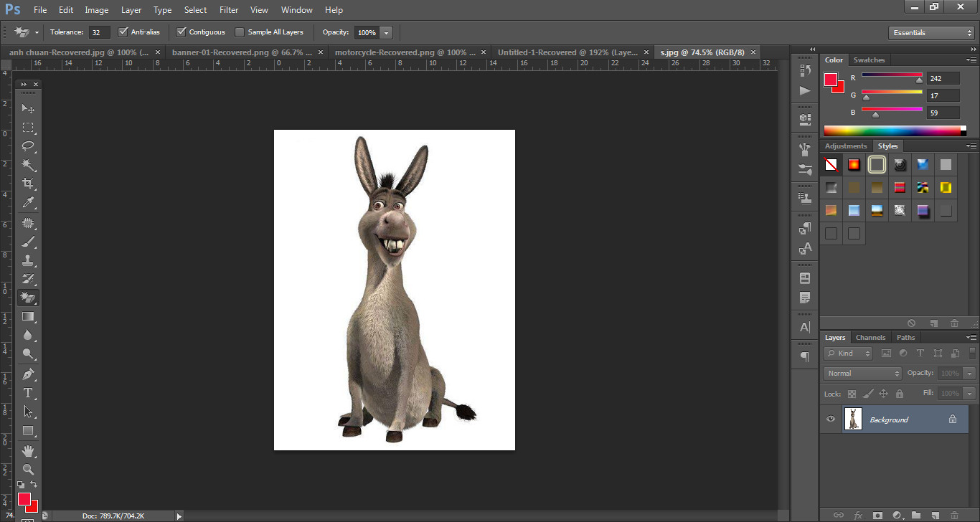Viewport: 980px width, 522px height.
Task: Select the Pen tool
Action: (28, 374)
